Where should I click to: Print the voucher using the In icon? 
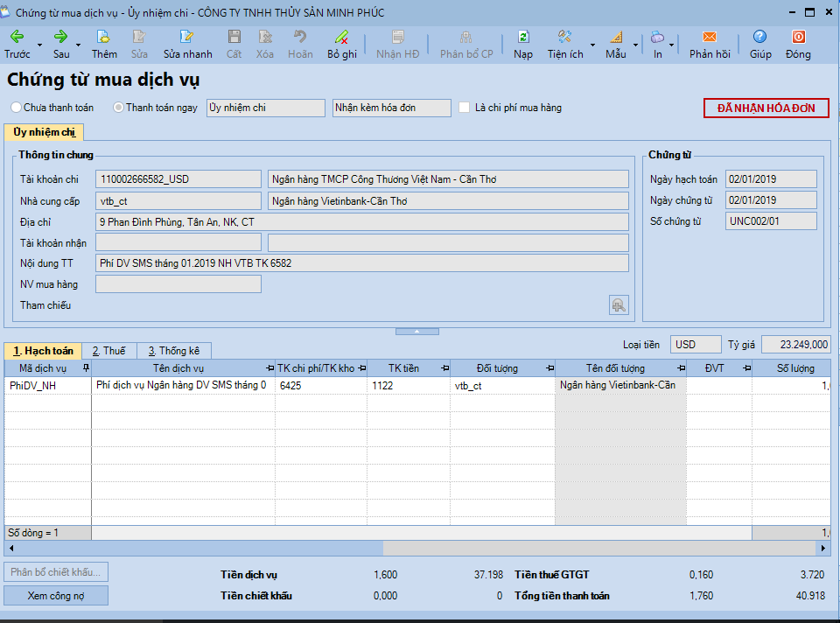(x=657, y=37)
